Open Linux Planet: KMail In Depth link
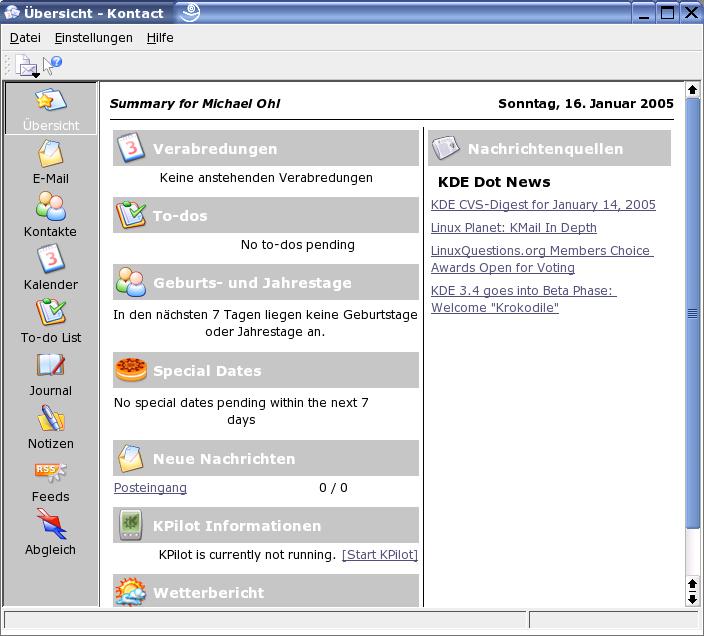The width and height of the screenshot is (704, 636). point(514,228)
